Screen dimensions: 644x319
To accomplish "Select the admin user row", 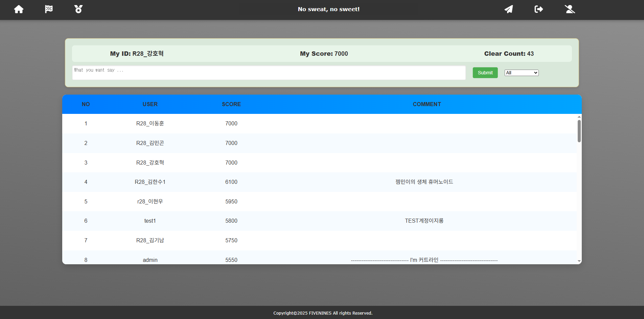I will [150, 260].
